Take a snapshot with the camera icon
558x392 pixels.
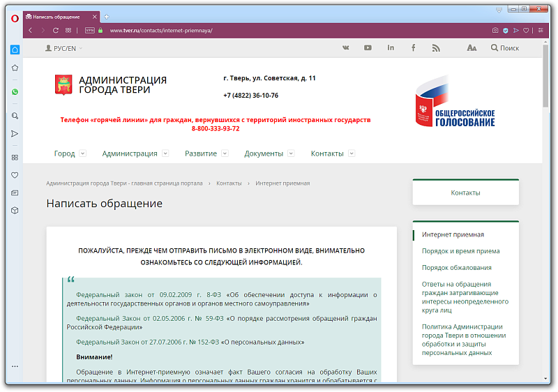[495, 31]
